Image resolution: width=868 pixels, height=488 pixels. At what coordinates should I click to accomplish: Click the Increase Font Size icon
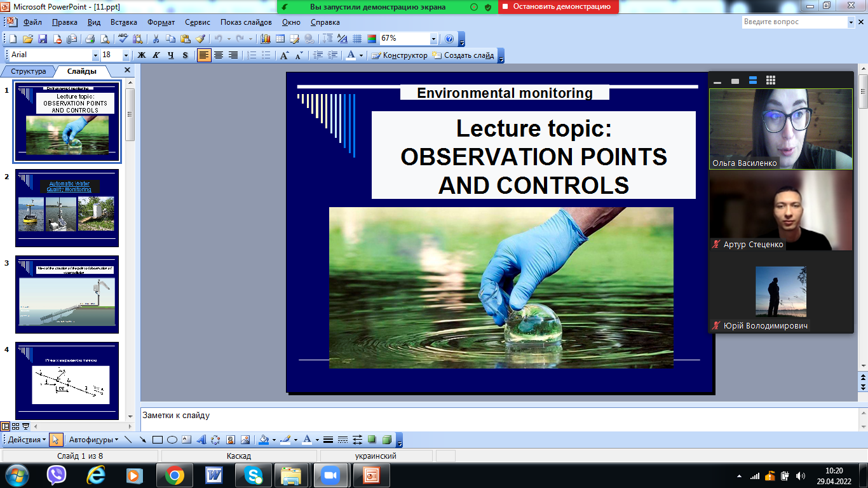(284, 55)
